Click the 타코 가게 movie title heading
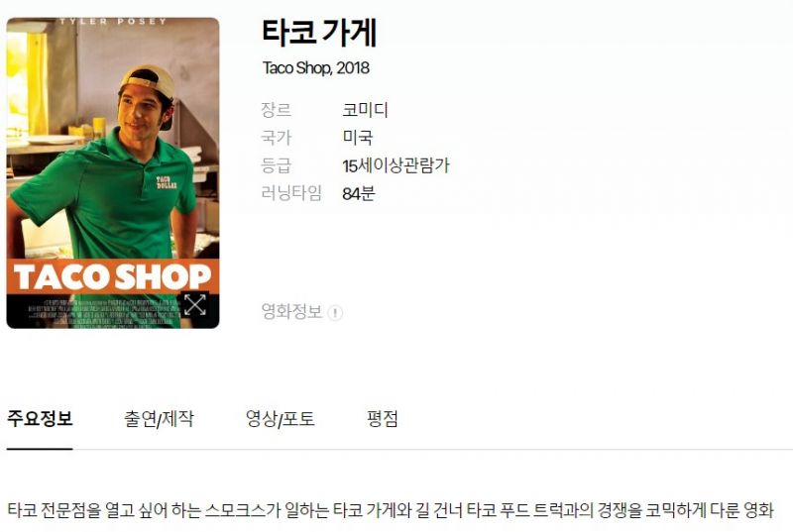793x532 pixels. pos(319,34)
